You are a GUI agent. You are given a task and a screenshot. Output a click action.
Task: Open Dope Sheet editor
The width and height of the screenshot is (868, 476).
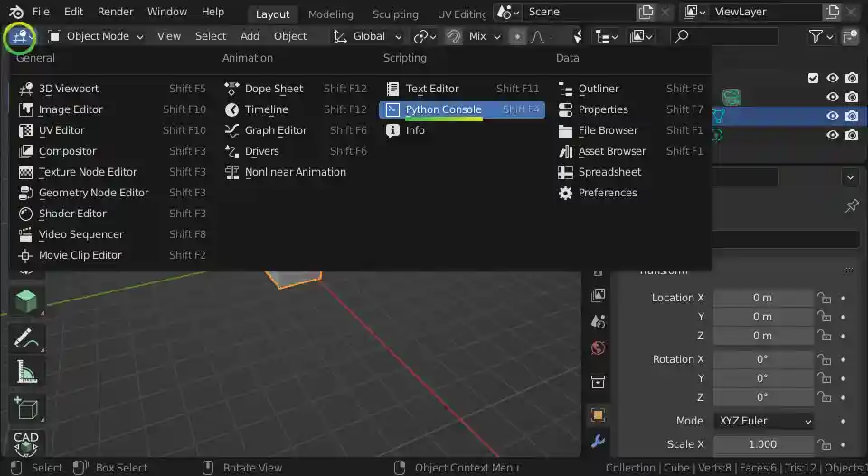point(296,89)
